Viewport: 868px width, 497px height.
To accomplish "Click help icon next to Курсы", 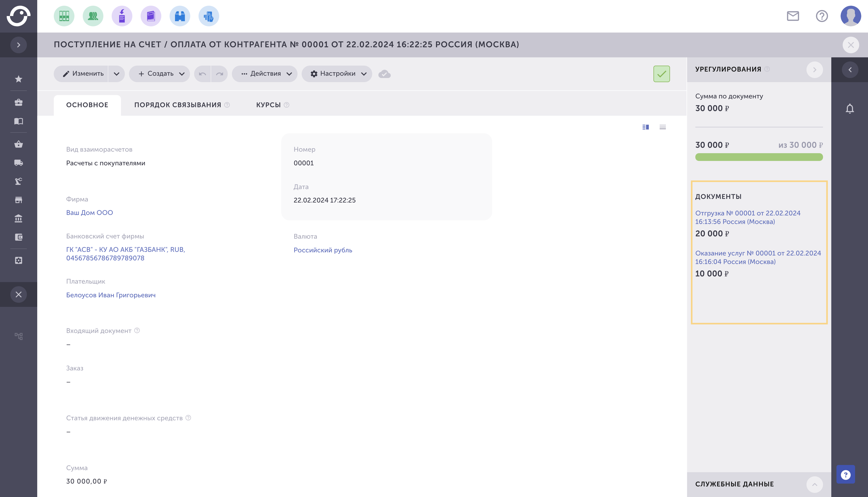I will point(286,105).
